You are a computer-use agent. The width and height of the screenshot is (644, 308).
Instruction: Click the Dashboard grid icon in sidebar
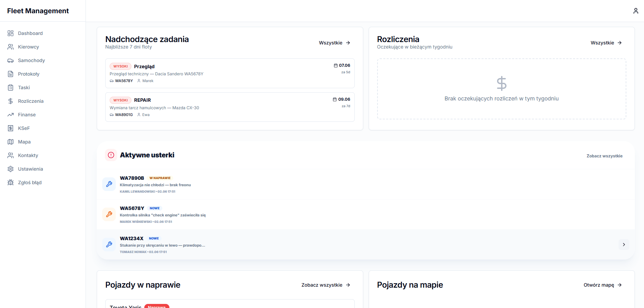(x=11, y=33)
